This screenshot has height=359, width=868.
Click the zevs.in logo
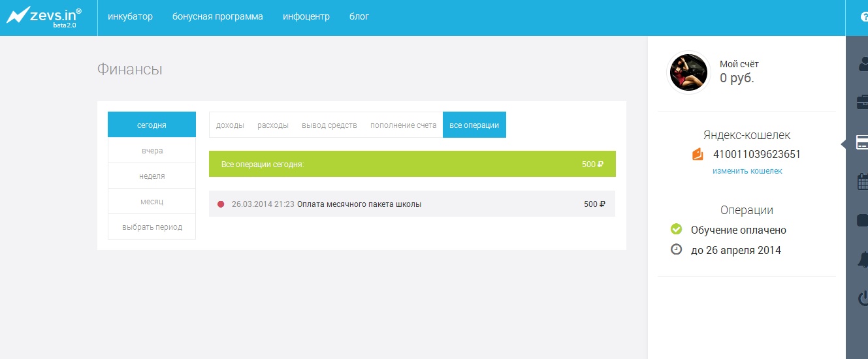[44, 16]
